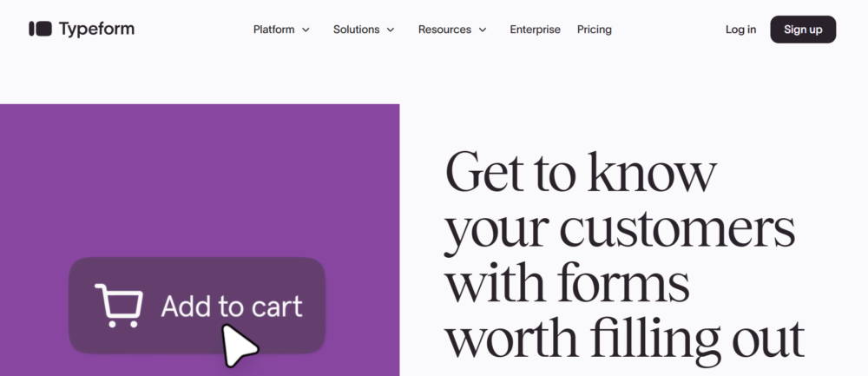Expand the chevron beside Solutions
Viewport: 868px width, 376px height.
tap(391, 30)
